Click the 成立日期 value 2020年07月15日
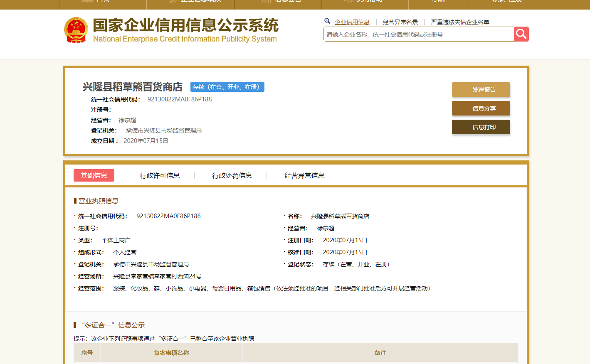Image resolution: width=590 pixels, height=364 pixels. (146, 141)
